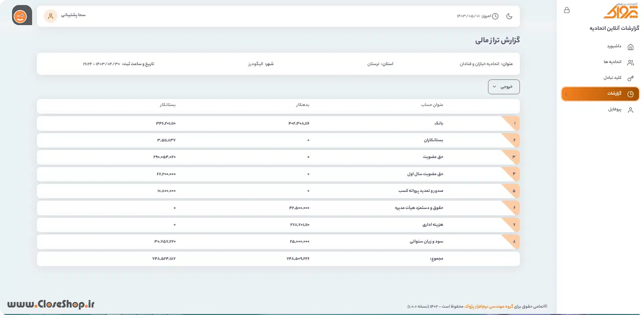The image size is (644, 315).
Task: Select the حق عضویت account title
Action: (x=433, y=157)
